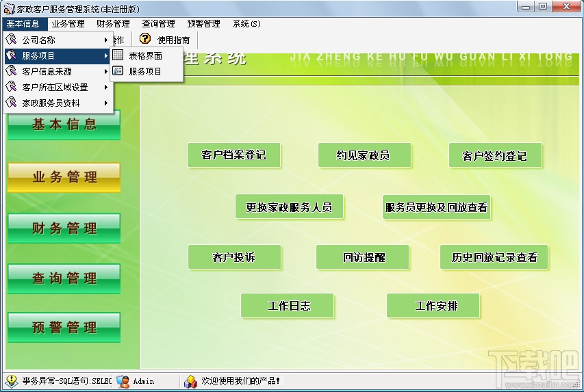The image size is (584, 392).
Task: Minimize the application window
Action: point(526,7)
